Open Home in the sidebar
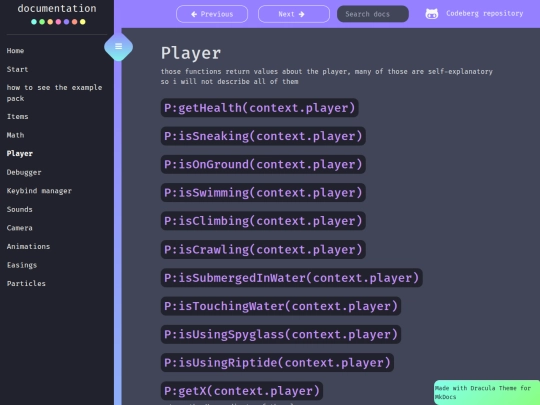This screenshot has height=405, width=540. (x=15, y=51)
